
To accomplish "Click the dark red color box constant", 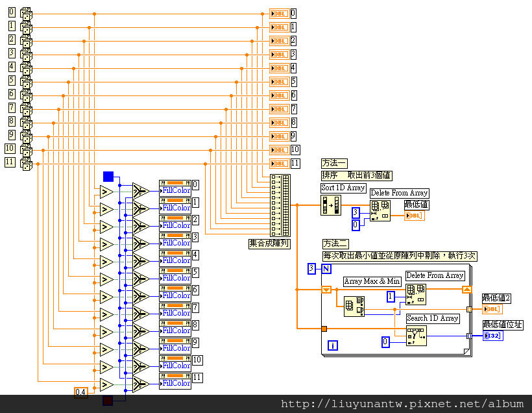I will click(108, 400).
